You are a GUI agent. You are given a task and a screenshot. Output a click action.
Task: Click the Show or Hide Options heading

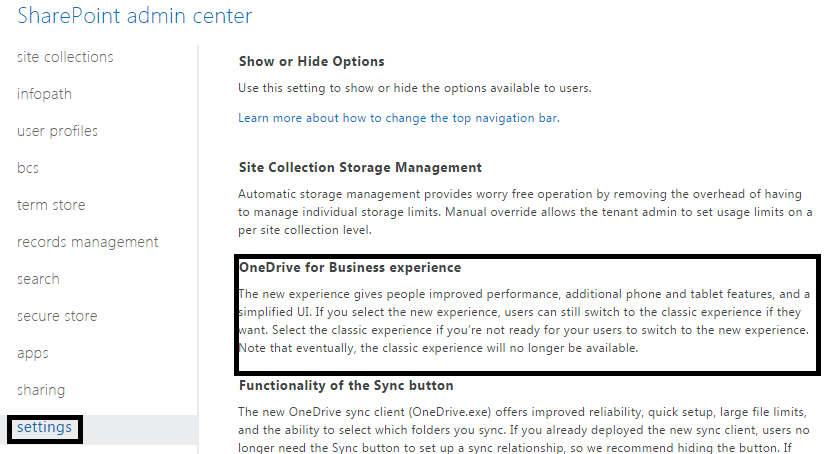(x=311, y=62)
